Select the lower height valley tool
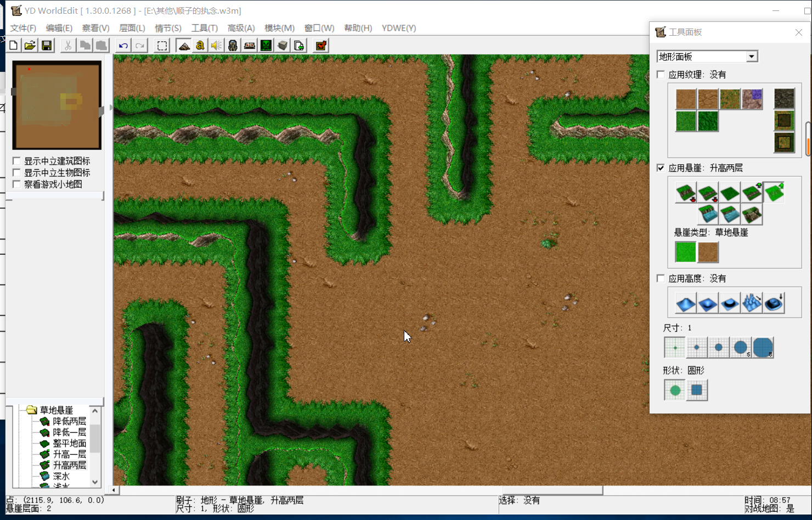812x520 pixels. (708, 303)
